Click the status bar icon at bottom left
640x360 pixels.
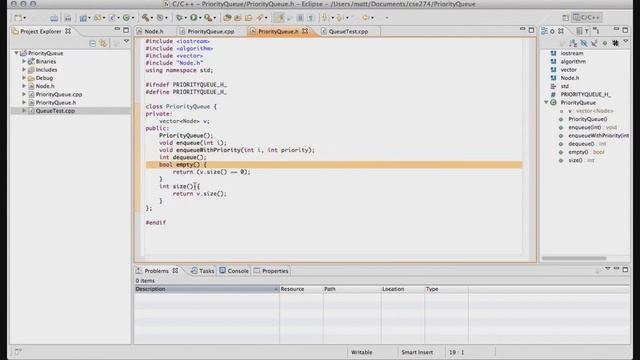point(18,351)
